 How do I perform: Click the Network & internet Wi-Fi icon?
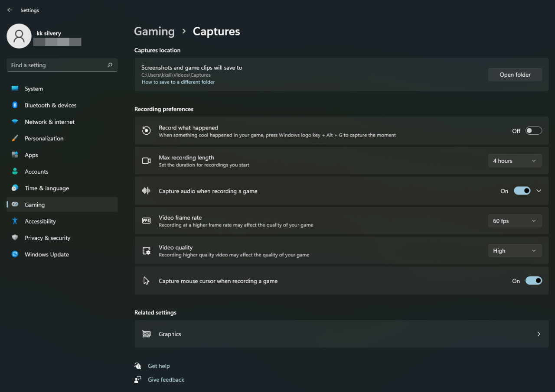click(x=15, y=122)
